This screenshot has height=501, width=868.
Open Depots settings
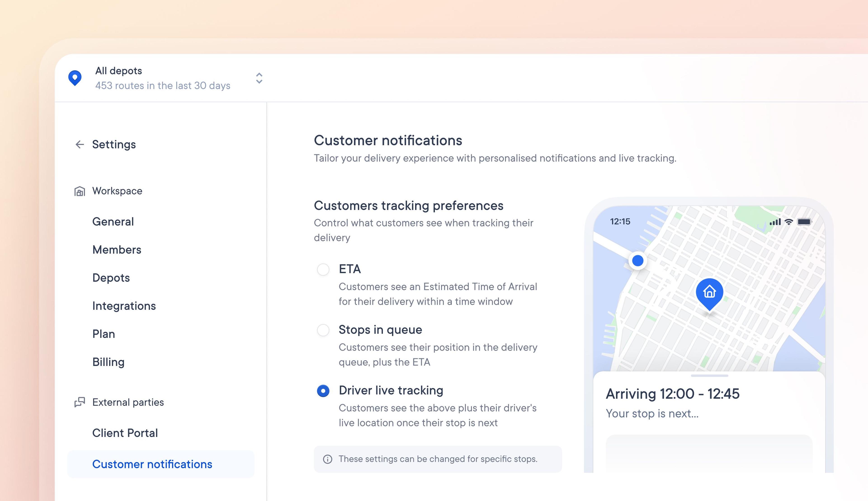click(x=111, y=278)
